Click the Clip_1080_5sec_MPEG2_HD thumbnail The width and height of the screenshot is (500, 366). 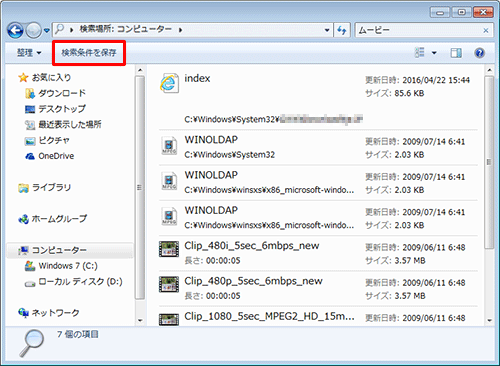(169, 319)
